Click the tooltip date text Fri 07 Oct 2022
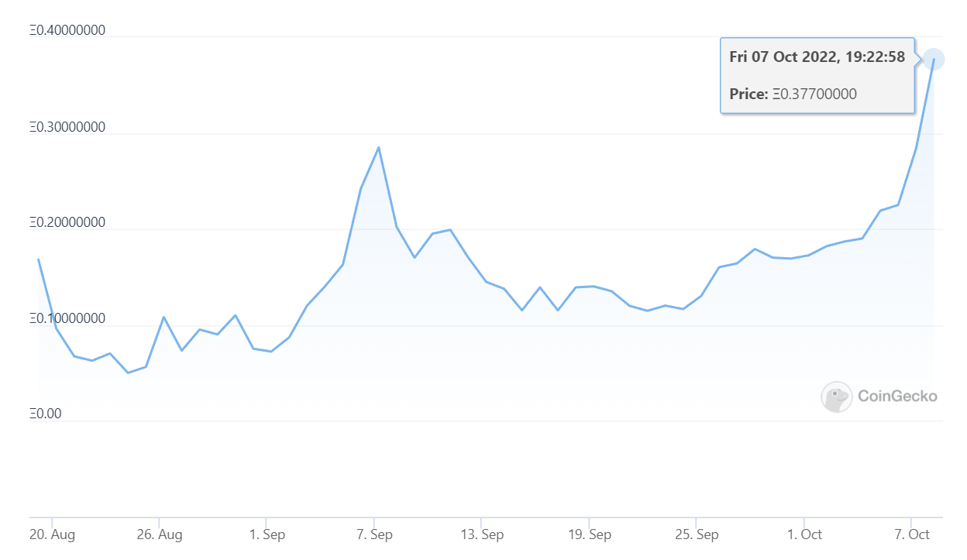Screen dimensions: 967x560 tap(782, 57)
